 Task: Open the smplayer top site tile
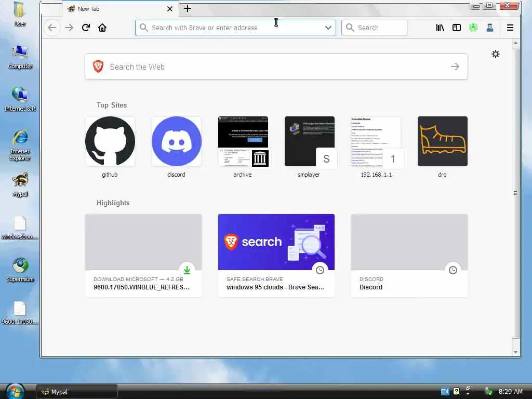(x=310, y=147)
